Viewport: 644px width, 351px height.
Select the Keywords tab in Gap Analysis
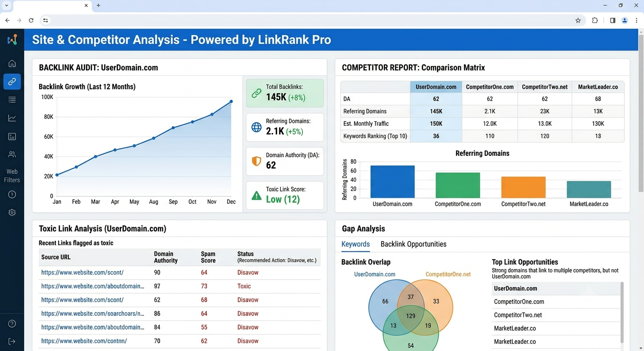(355, 244)
